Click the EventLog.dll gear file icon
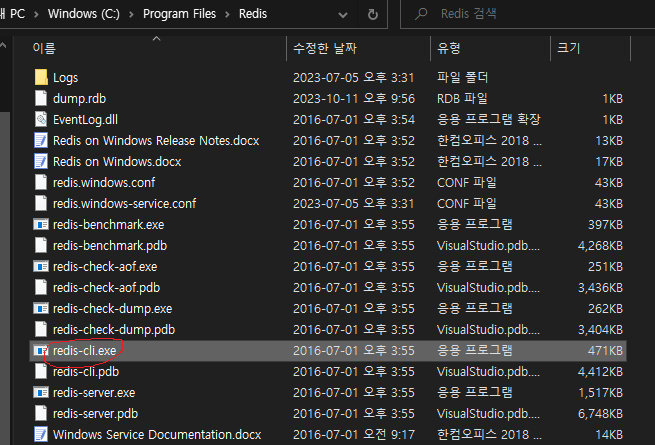The image size is (655, 445). tap(41, 119)
